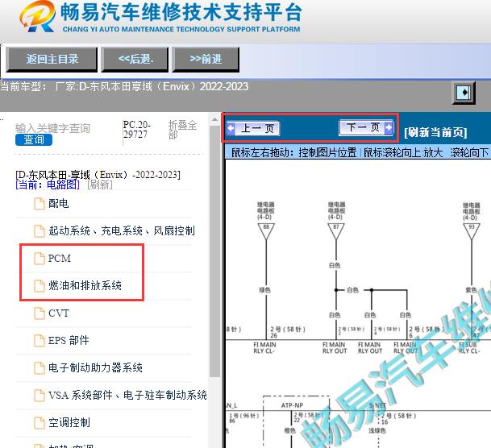
Task: Open the 当前：电路图 link
Action: tap(48, 185)
